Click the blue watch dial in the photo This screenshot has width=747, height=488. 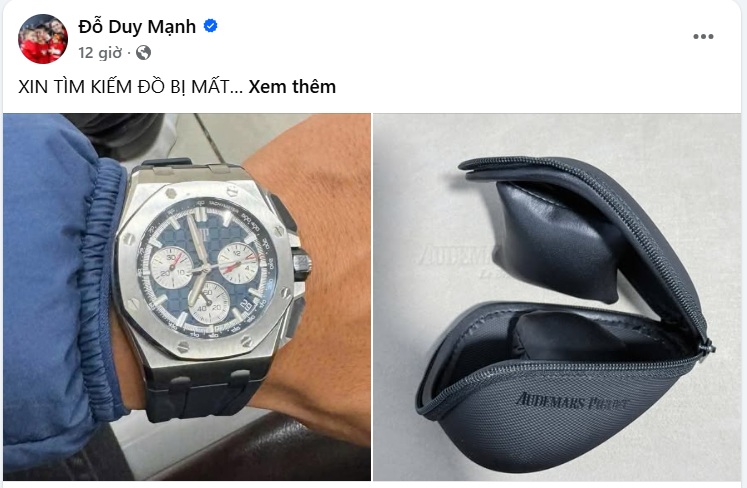tap(207, 268)
